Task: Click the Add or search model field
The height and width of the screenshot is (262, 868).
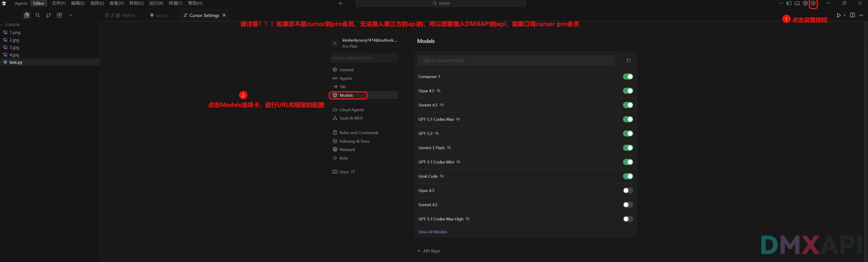Action: (516, 61)
